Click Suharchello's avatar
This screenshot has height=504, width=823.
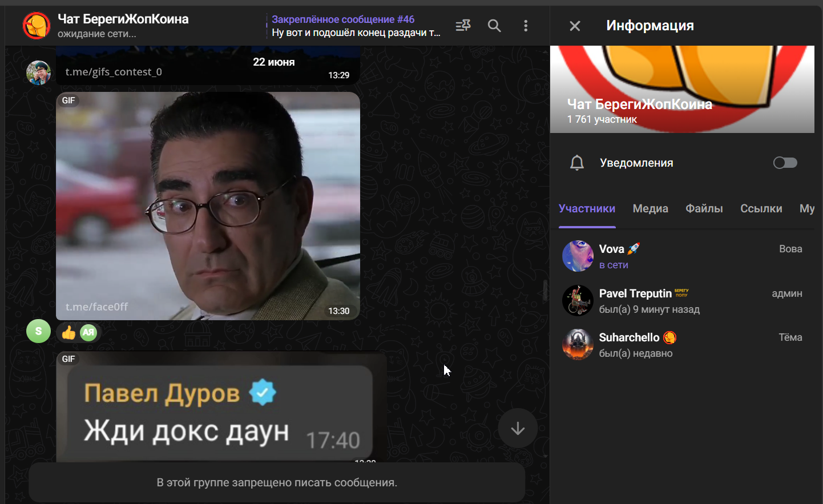(x=578, y=345)
